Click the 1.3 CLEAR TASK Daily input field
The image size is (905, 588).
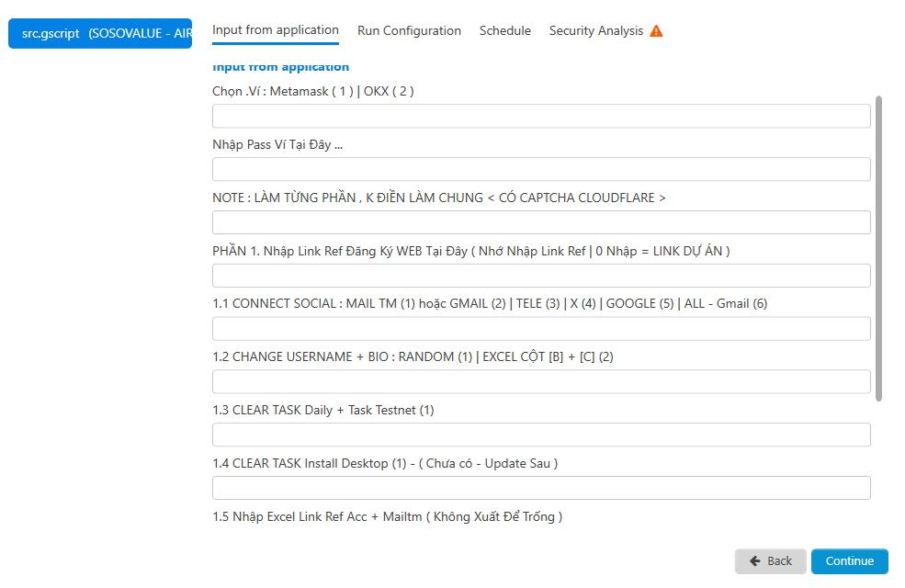point(541,435)
